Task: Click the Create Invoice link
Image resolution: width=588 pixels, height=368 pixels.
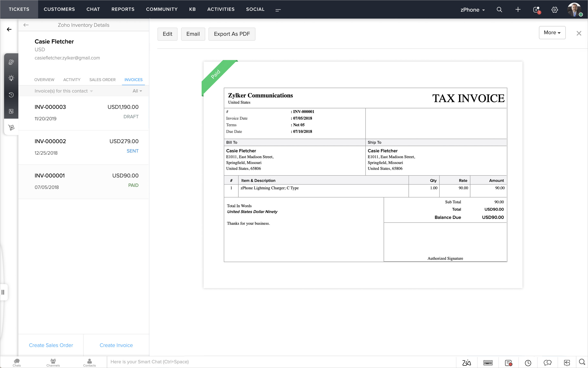Action: [116, 345]
